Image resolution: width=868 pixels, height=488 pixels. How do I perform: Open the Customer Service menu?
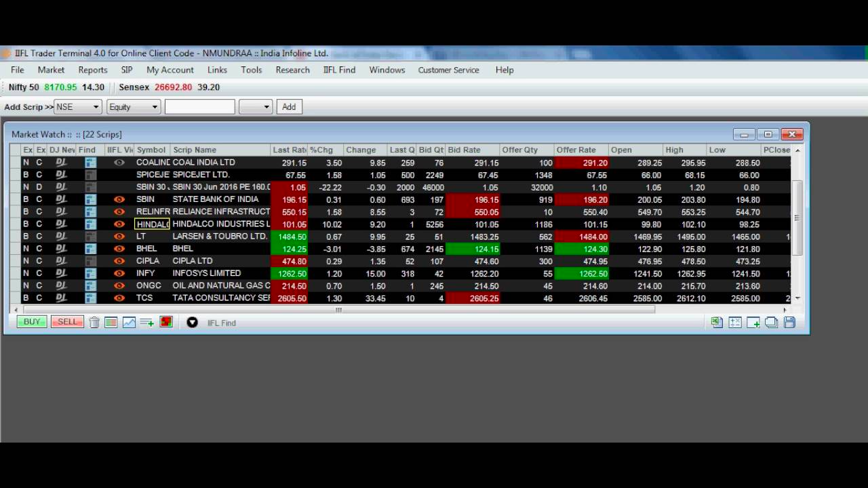448,70
